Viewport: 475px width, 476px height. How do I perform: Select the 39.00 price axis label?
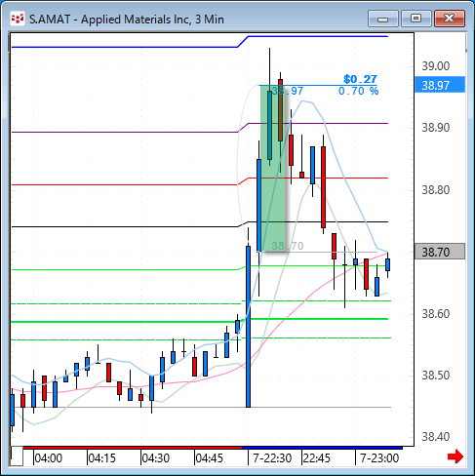point(436,66)
